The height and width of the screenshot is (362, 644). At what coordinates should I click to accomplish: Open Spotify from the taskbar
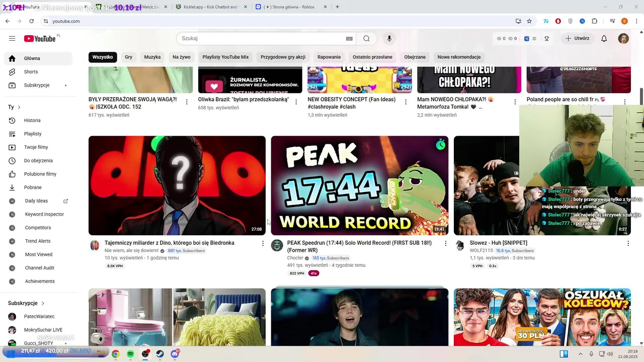coord(130,354)
